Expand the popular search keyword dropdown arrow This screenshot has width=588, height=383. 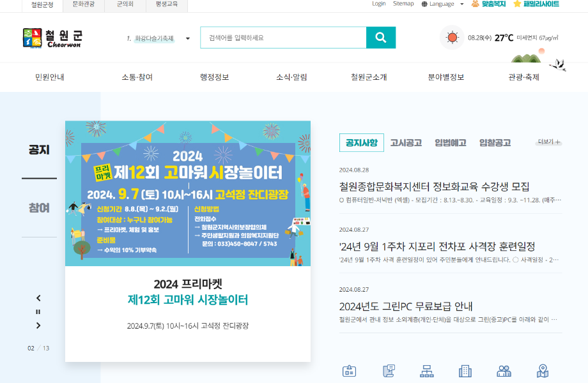tap(188, 38)
